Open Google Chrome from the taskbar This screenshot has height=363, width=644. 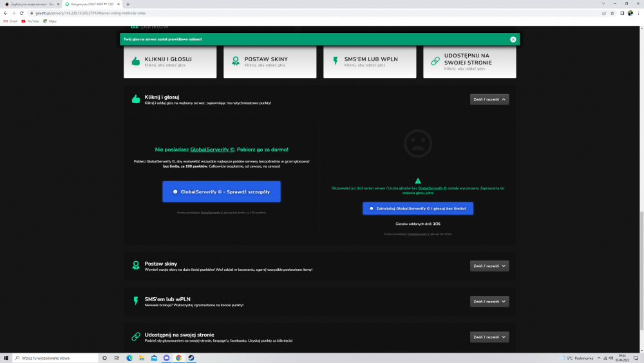(178, 358)
